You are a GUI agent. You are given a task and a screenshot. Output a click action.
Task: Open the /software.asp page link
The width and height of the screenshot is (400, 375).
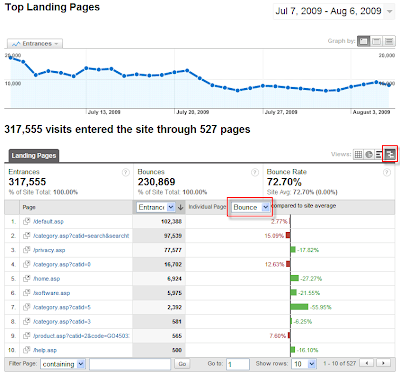[52, 293]
